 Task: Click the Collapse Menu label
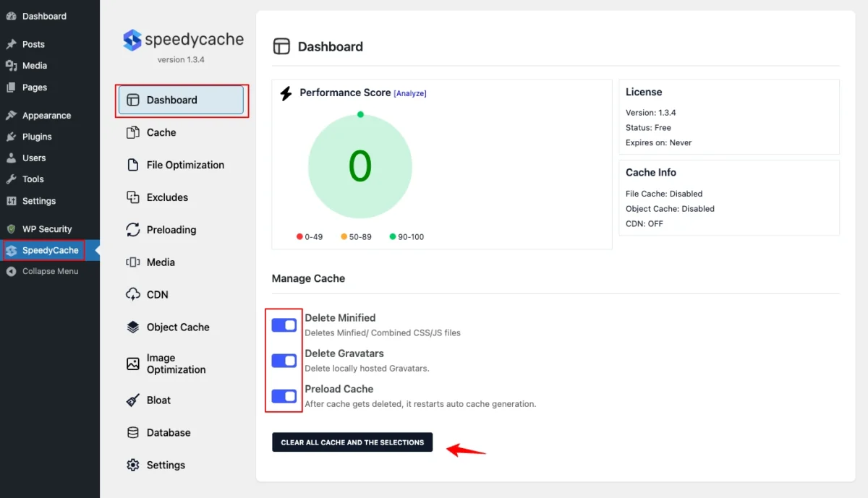point(50,272)
